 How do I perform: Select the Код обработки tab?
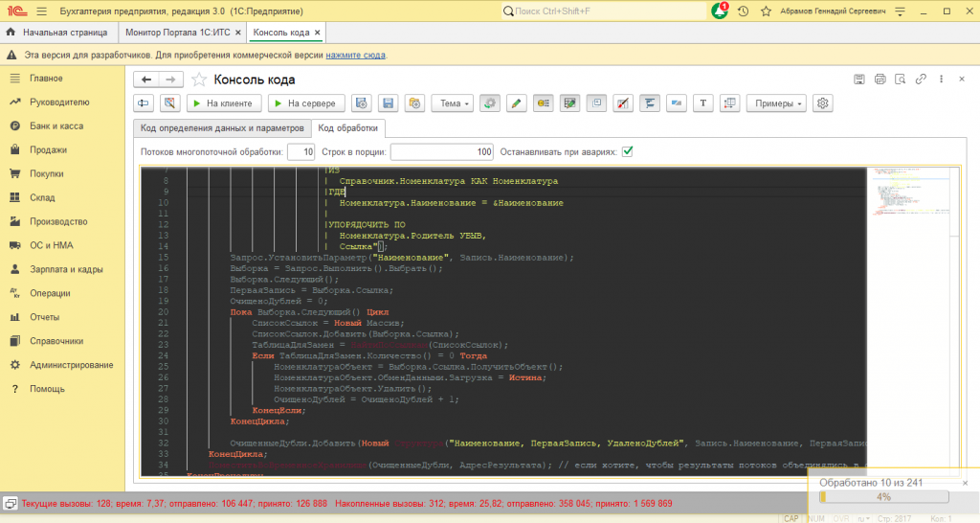(348, 128)
